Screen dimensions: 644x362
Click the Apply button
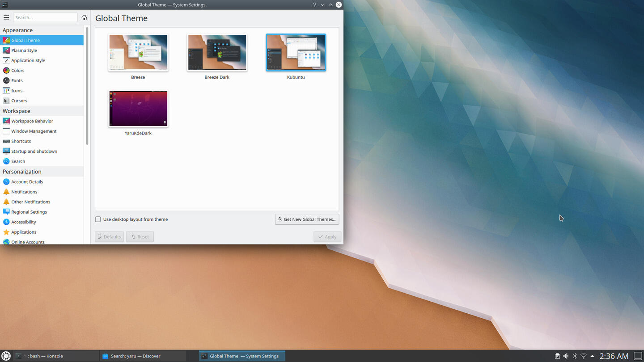(x=327, y=237)
